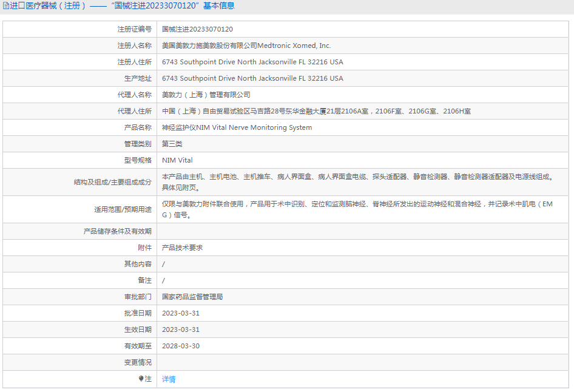Click the 批准日期 value 2023-03-31
This screenshot has height=392, width=574.
click(x=181, y=313)
